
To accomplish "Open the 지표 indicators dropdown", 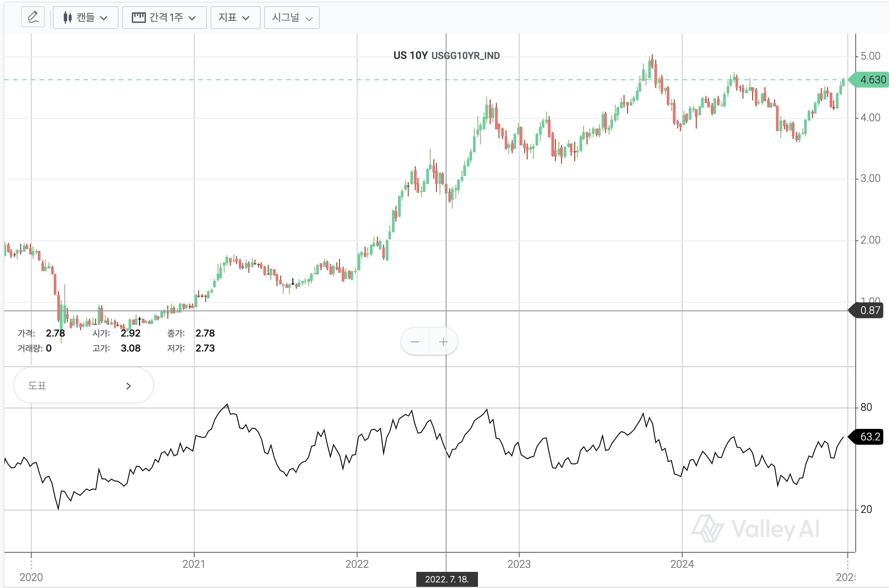I will (235, 17).
